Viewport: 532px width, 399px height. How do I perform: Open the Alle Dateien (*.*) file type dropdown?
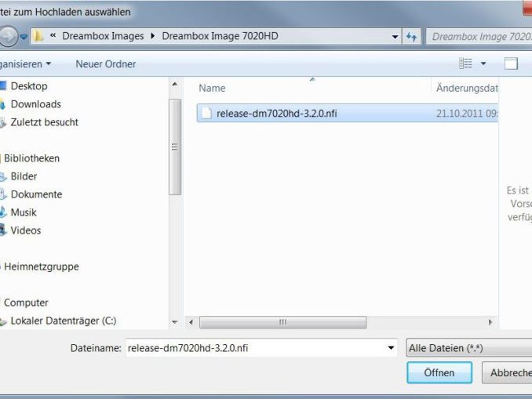pyautogui.click(x=469, y=348)
